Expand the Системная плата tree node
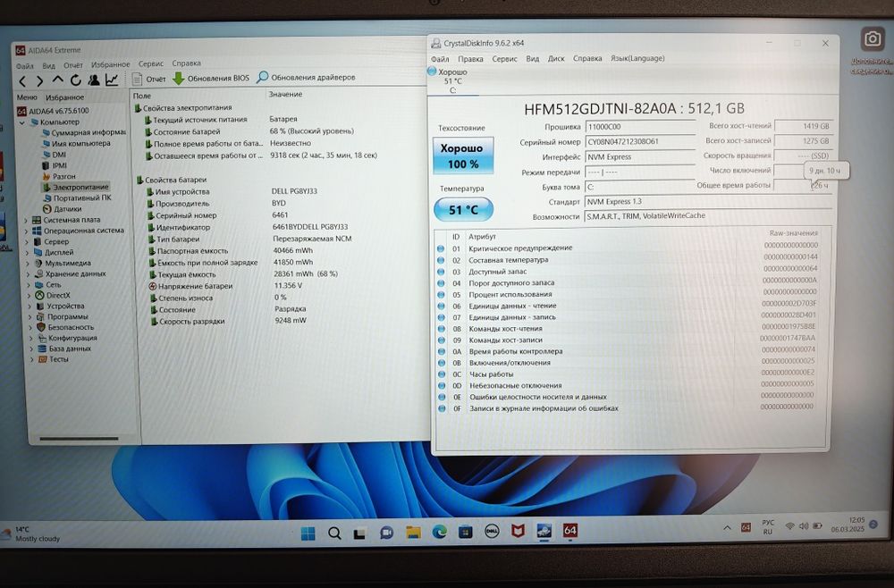Viewport: 894px width, 588px height. (25, 220)
